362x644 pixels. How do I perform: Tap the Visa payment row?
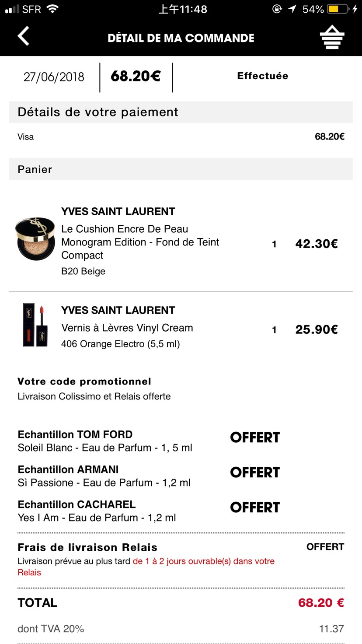tap(181, 136)
